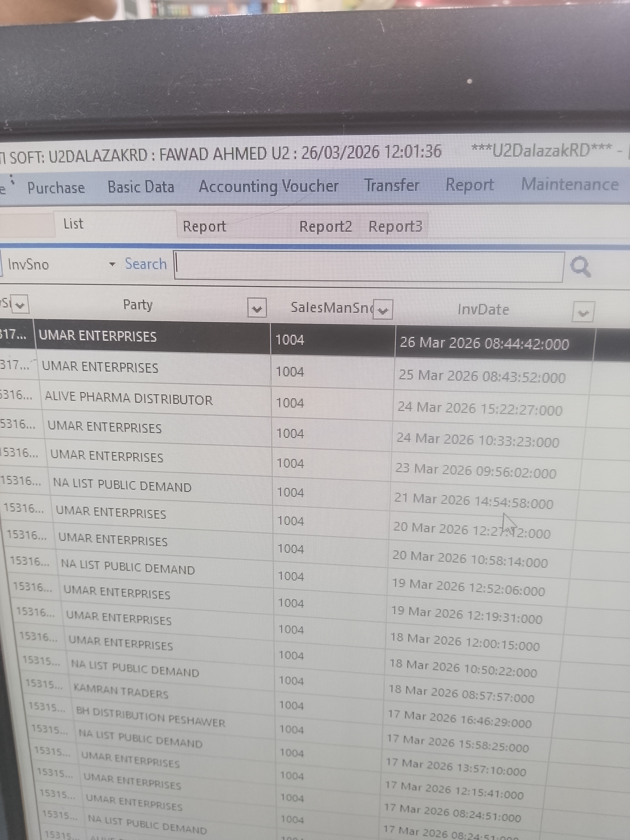Viewport: 630px width, 840px height.
Task: Switch to the Report2 tab
Action: [x=326, y=226]
